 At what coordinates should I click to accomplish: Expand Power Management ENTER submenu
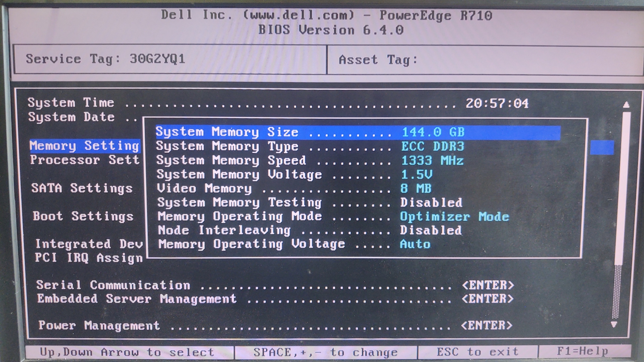487,326
